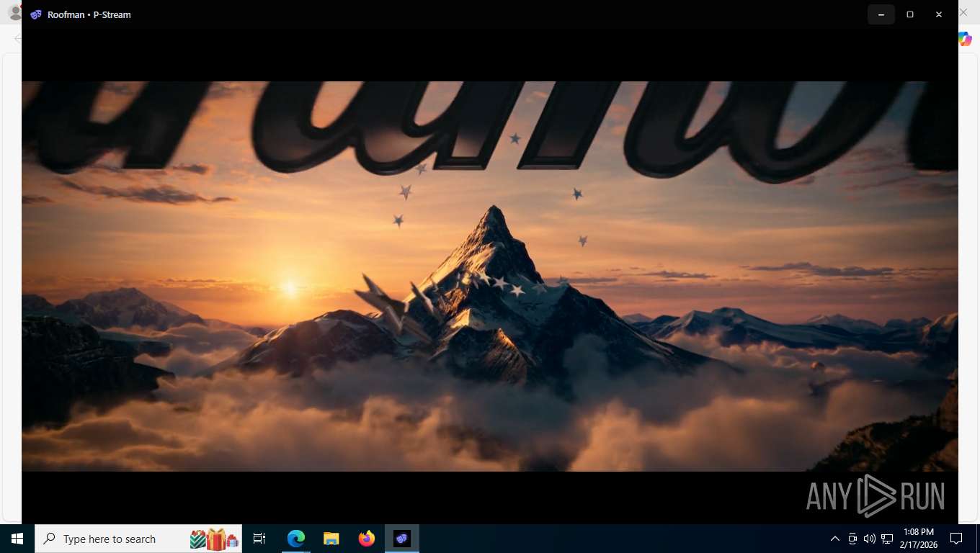Open File Explorer from the taskbar
This screenshot has width=980, height=553.
click(331, 539)
